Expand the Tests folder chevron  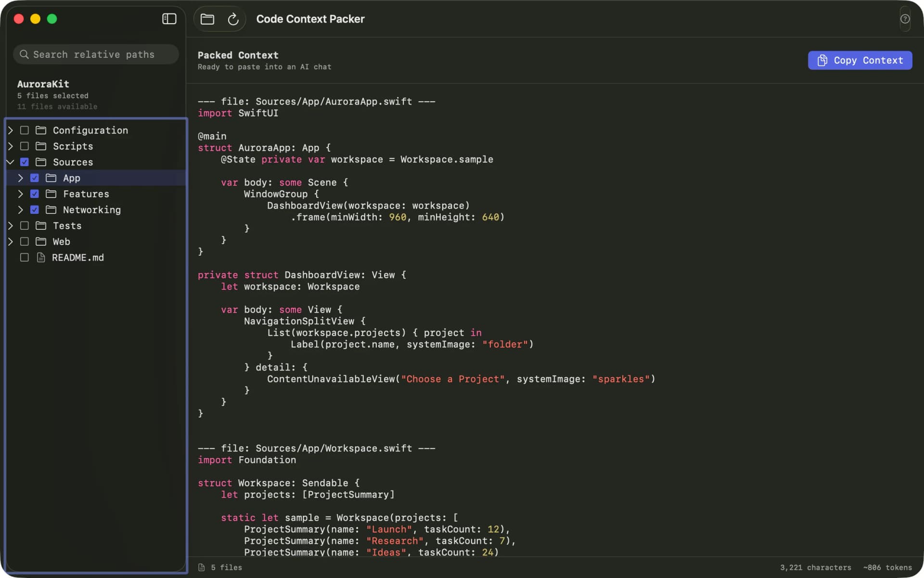click(11, 225)
